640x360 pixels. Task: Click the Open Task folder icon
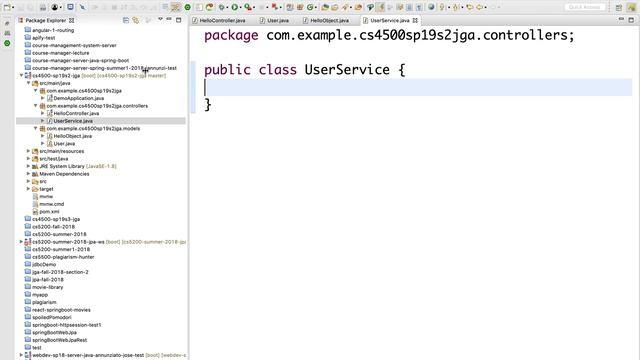pos(335,7)
